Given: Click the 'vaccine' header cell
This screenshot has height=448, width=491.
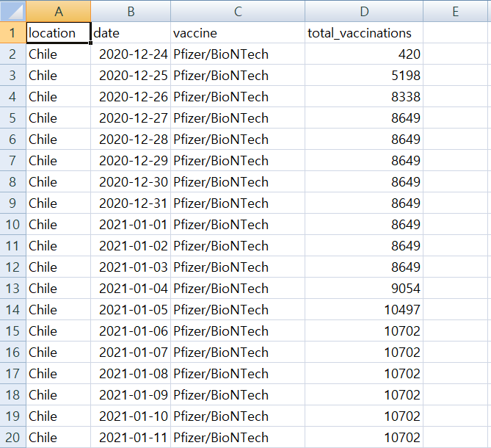Looking at the screenshot, I should [x=238, y=32].
